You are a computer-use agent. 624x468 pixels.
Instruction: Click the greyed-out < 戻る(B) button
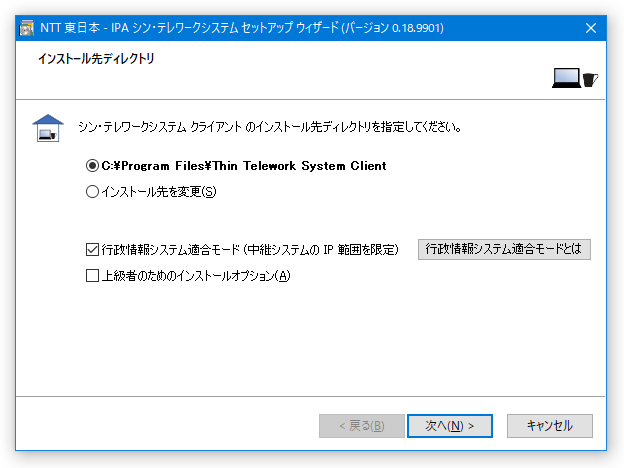pyautogui.click(x=362, y=426)
